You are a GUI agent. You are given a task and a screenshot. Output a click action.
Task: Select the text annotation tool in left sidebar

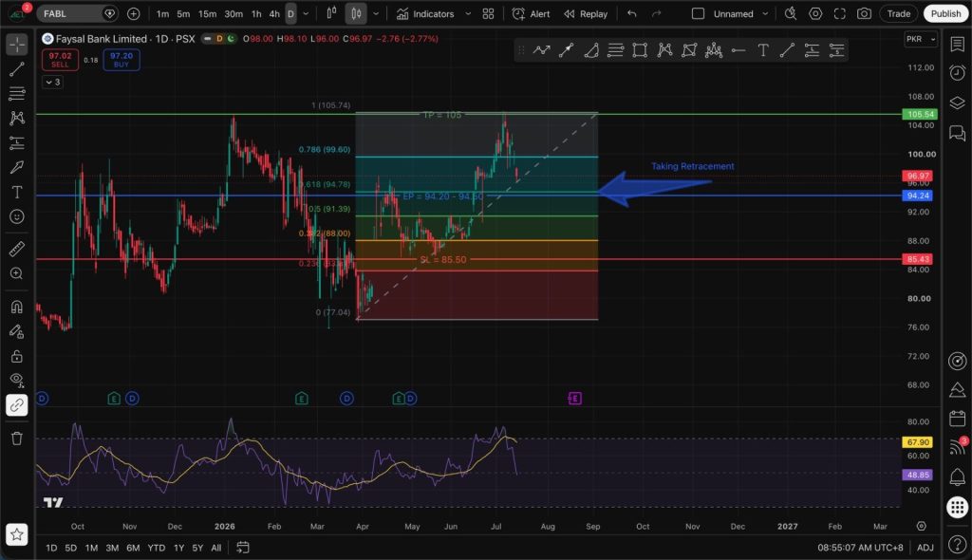pyautogui.click(x=17, y=193)
